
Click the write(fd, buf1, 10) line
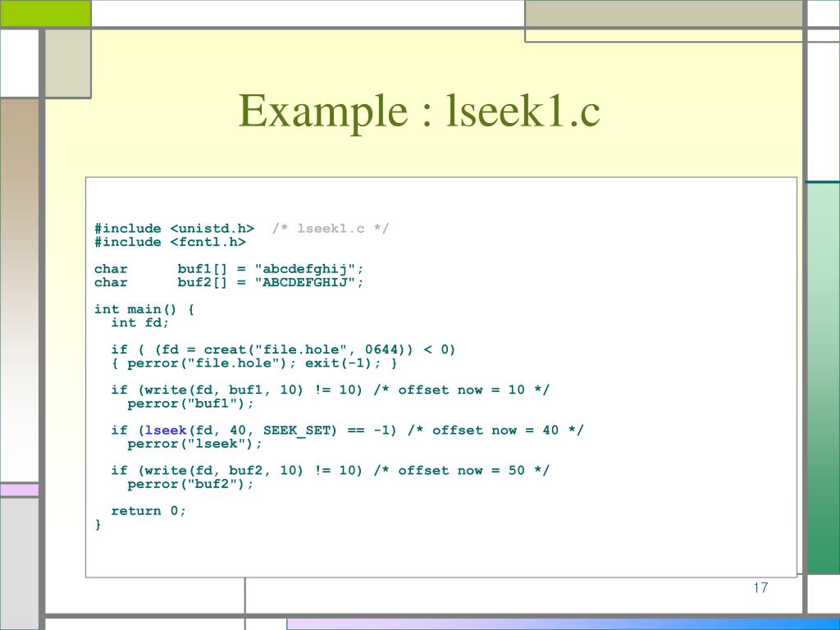[x=330, y=390]
